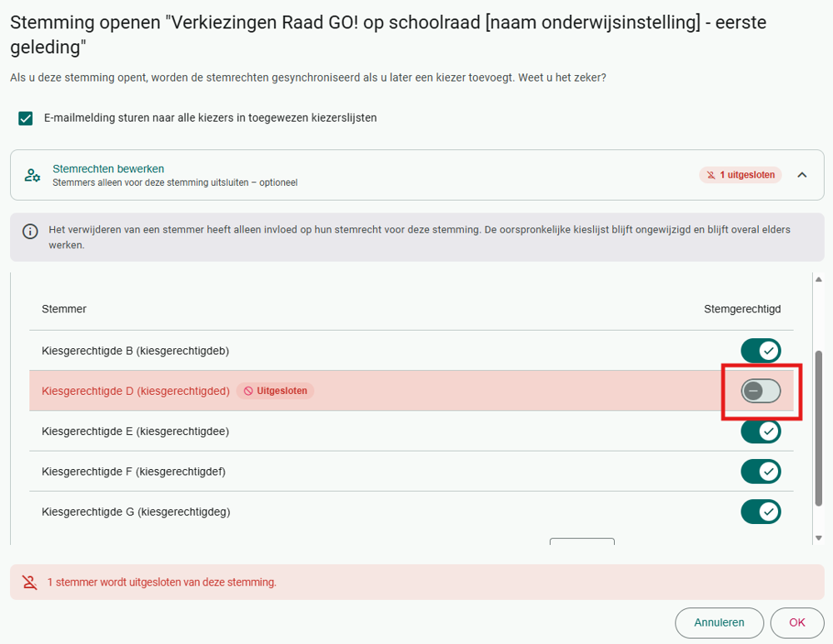Click the 'E-mailmelding sturen naar alle kiezers' label

(x=211, y=118)
